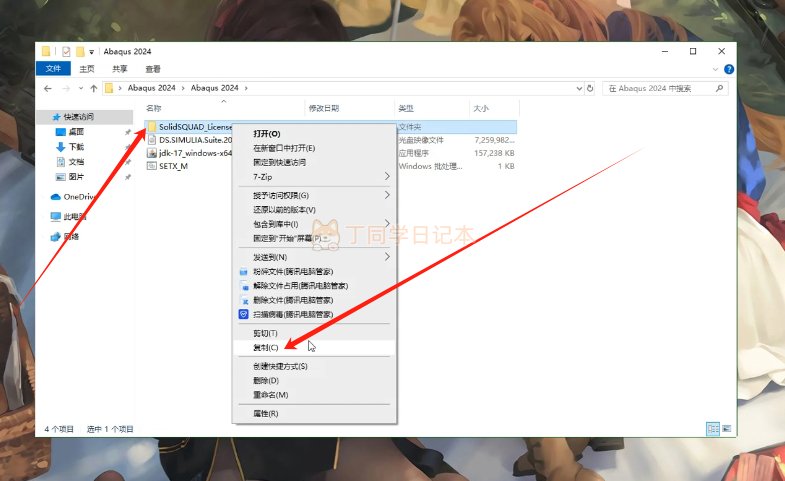
Task: Switch to details view layout icon
Action: (x=713, y=428)
